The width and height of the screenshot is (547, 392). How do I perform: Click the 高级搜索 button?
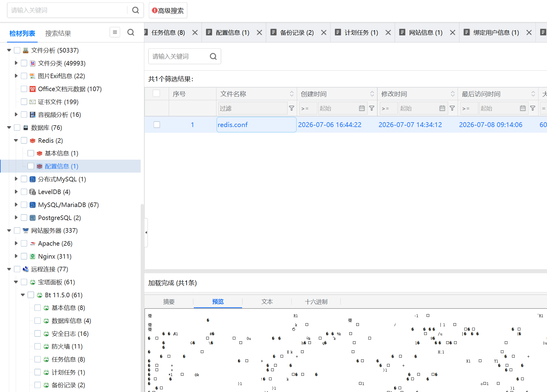coord(168,11)
